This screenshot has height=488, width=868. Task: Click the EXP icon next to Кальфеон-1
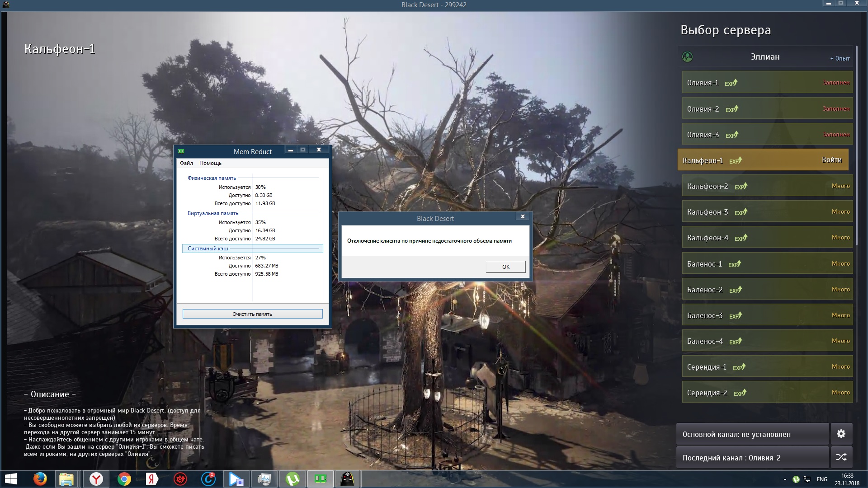pyautogui.click(x=736, y=160)
